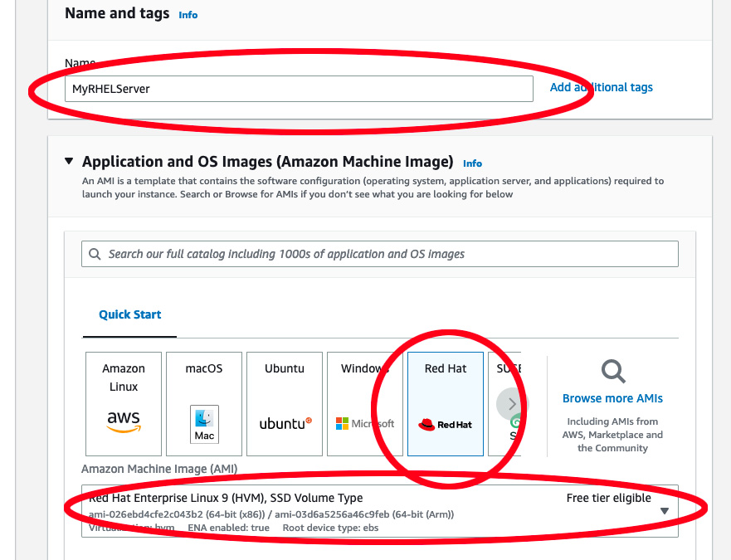Switch to the Quick Start tab
The height and width of the screenshot is (560, 731).
pos(130,314)
